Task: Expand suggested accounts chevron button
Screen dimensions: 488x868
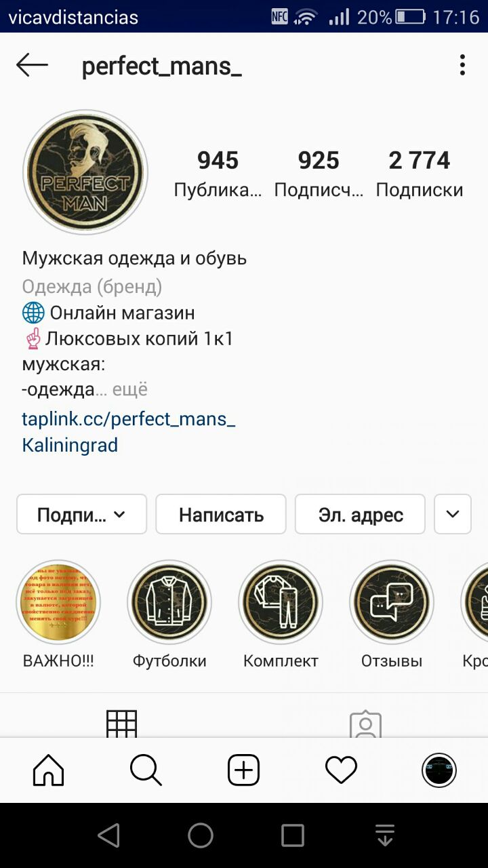Action: pos(452,514)
